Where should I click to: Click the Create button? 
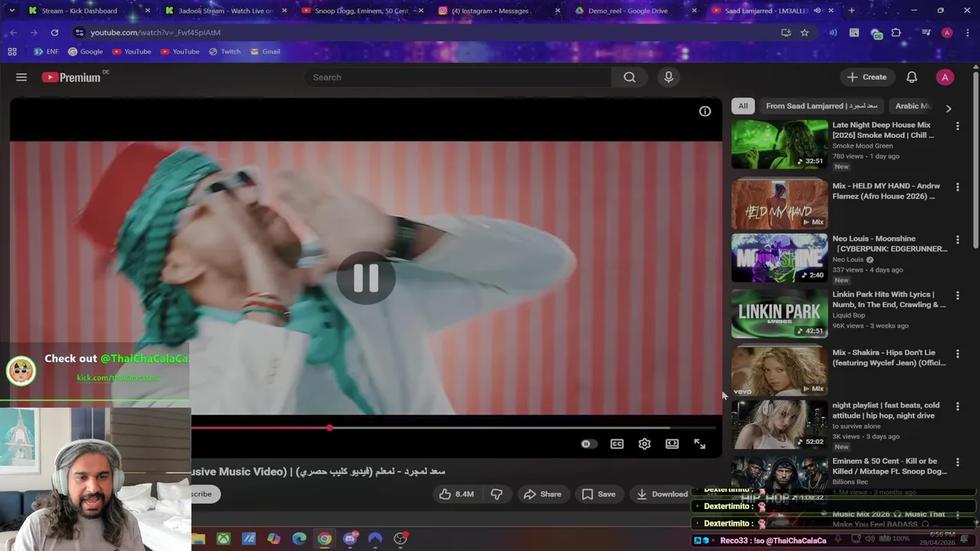[867, 77]
